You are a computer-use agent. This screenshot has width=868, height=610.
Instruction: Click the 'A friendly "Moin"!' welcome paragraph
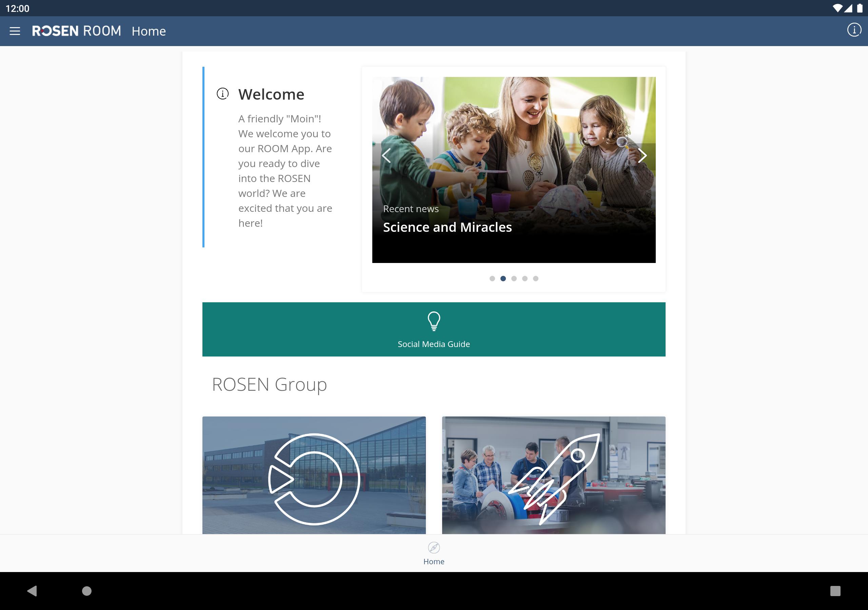tap(285, 171)
